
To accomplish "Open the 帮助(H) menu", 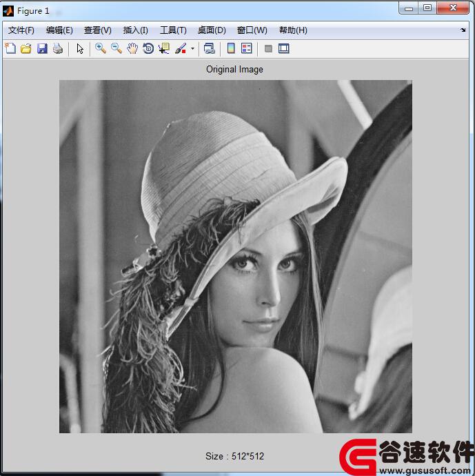I will click(293, 30).
